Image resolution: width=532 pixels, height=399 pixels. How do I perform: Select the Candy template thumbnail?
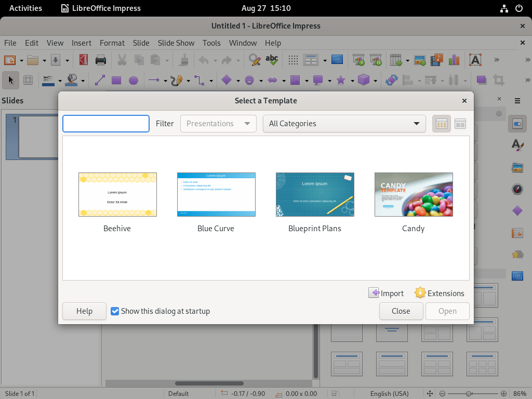[414, 194]
